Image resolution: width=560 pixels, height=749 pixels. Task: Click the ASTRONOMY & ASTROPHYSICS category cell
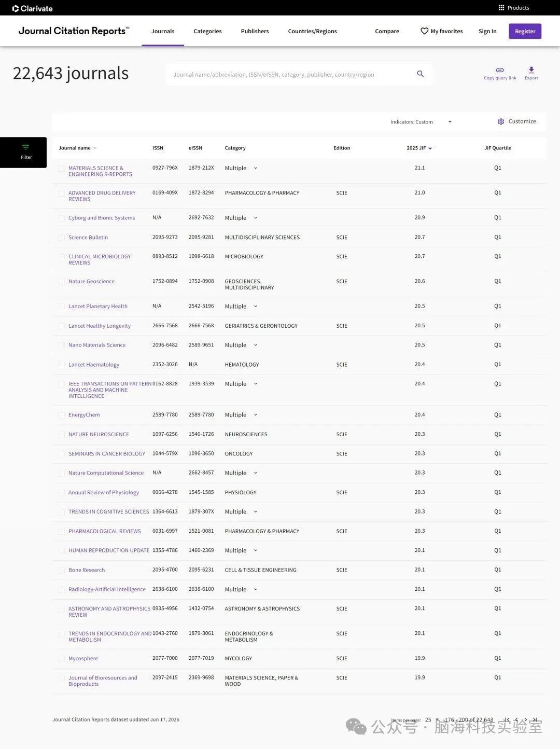coord(262,609)
